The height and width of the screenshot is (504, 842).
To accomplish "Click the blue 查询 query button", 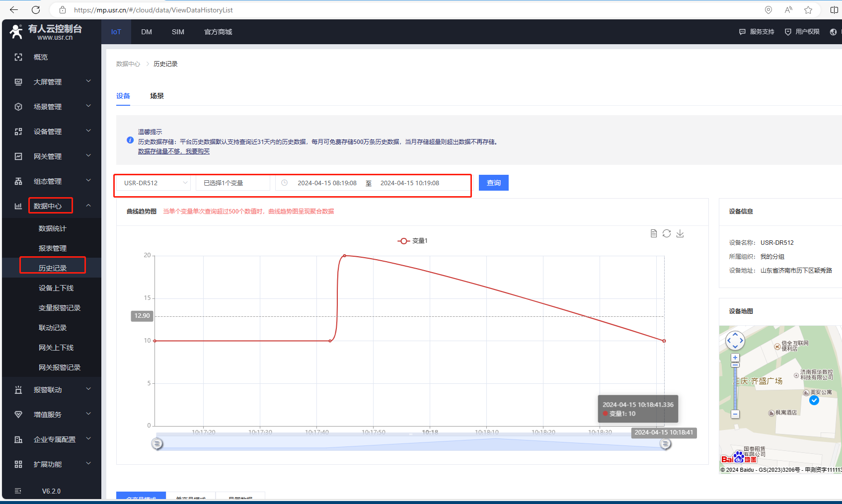I will (x=493, y=183).
